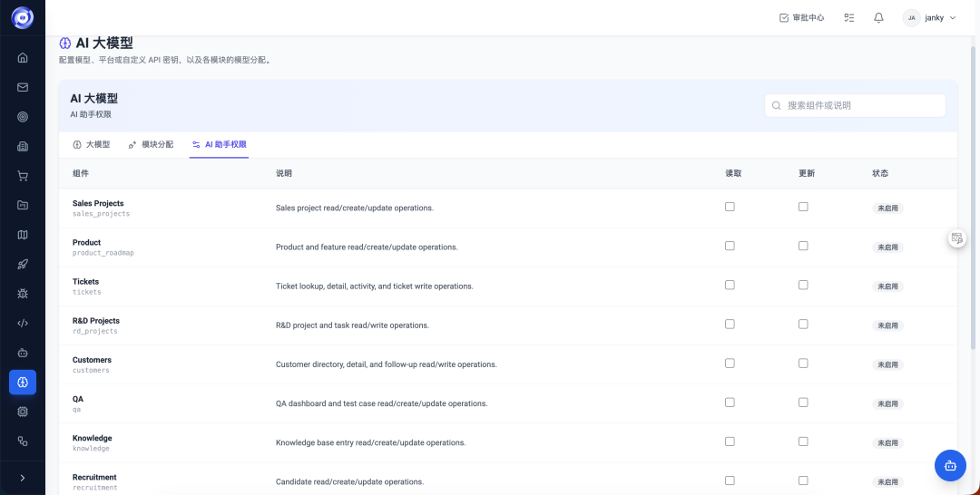Open the code brackets sidebar icon
The width and height of the screenshot is (980, 495).
(23, 324)
